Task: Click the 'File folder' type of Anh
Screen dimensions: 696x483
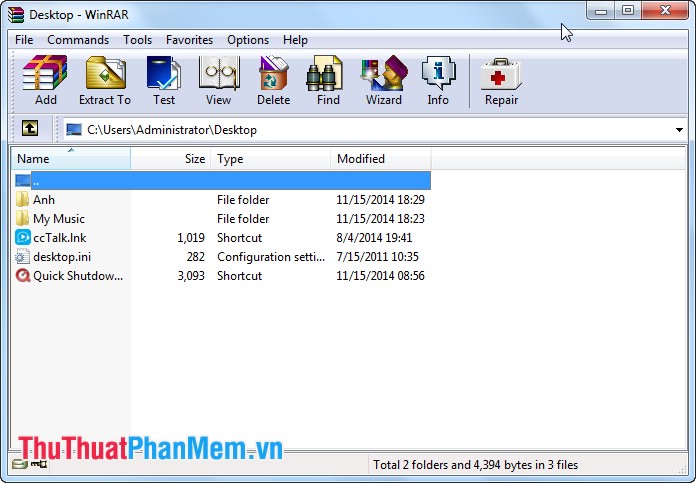Action: point(243,200)
